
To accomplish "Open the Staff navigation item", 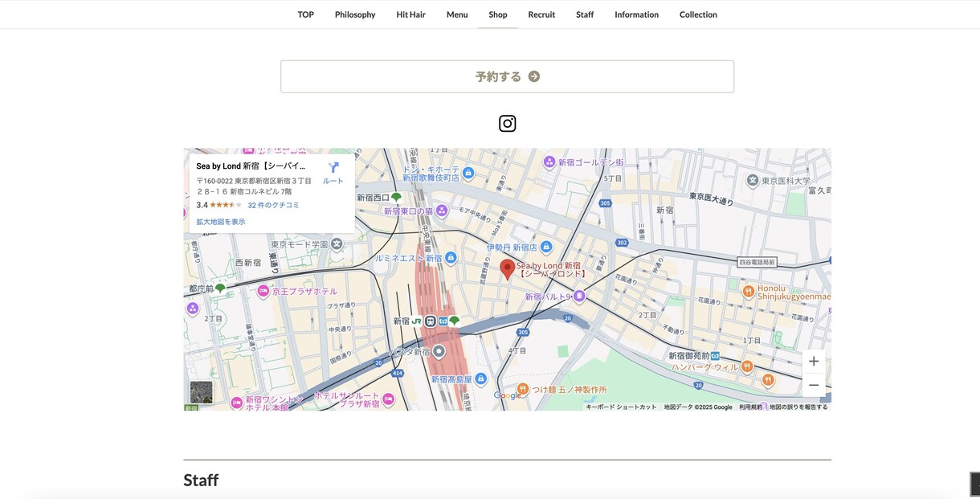I will 585,14.
